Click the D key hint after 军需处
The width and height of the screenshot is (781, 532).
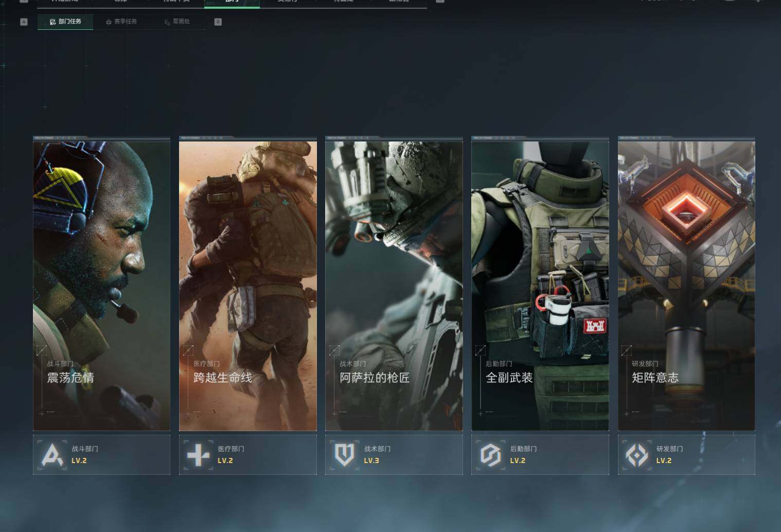click(x=218, y=22)
